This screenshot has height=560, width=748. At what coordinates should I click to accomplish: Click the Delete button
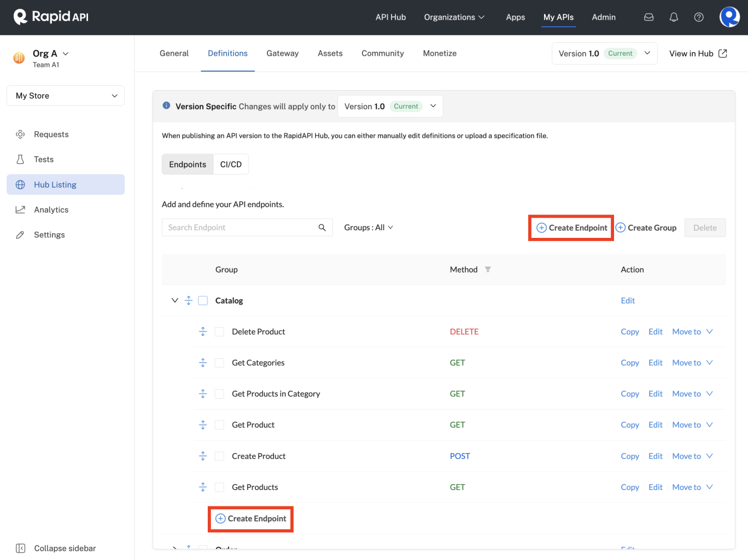(705, 228)
